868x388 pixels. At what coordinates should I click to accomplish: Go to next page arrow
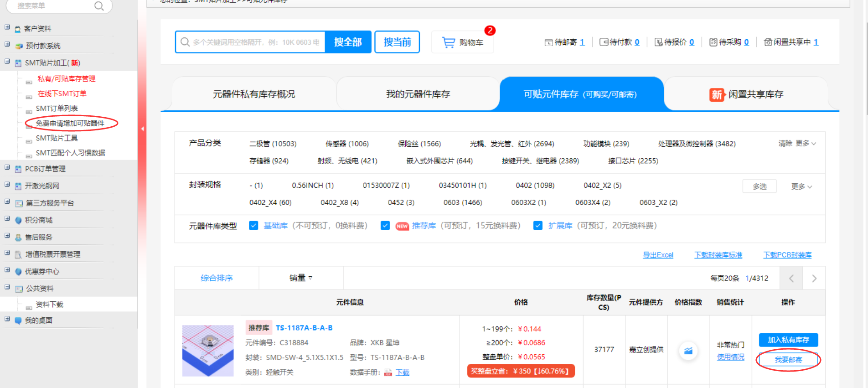pyautogui.click(x=814, y=279)
